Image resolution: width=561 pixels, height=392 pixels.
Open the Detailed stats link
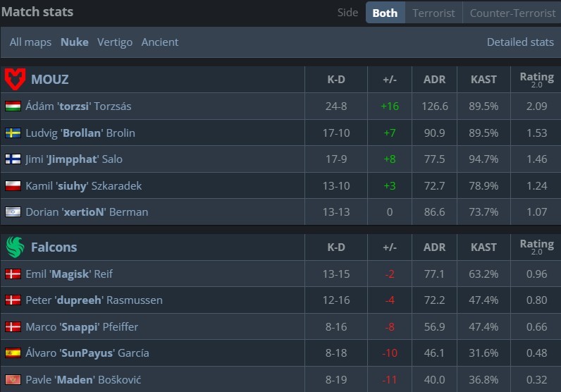point(520,42)
